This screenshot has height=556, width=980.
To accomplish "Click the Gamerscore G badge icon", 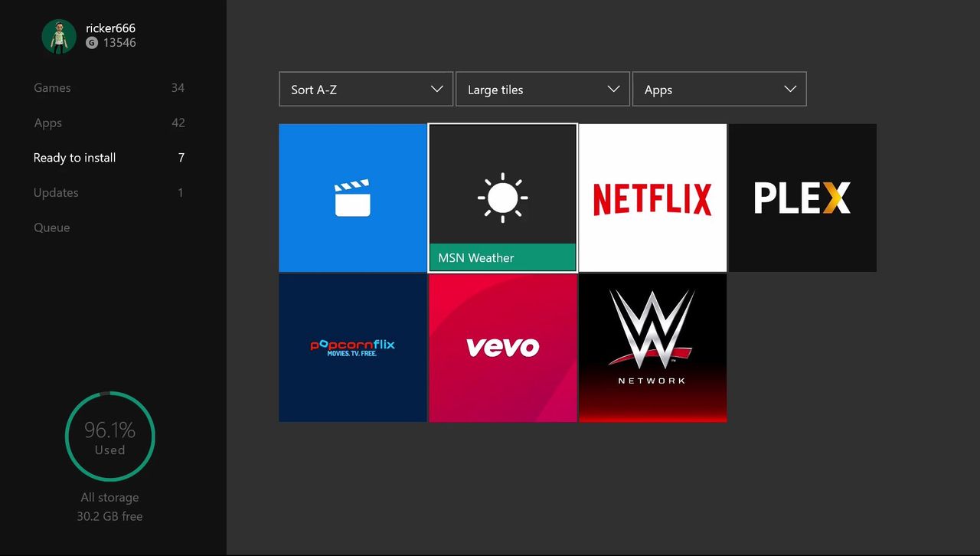I will (92, 43).
